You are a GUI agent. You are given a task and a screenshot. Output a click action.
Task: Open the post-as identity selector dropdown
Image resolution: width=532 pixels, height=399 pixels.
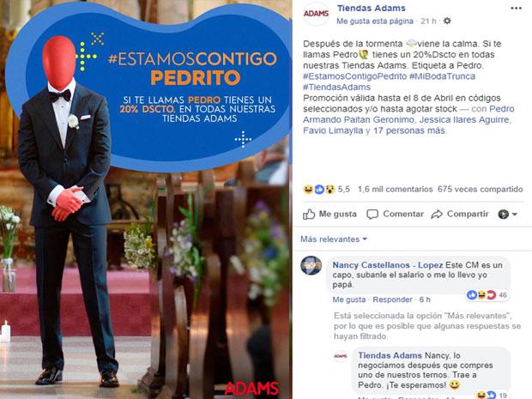point(507,215)
